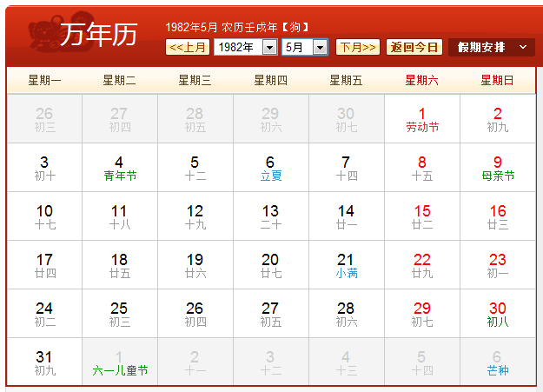Select May 15 廿二 cell
Screen dimensions: 543x392
[x=422, y=216]
